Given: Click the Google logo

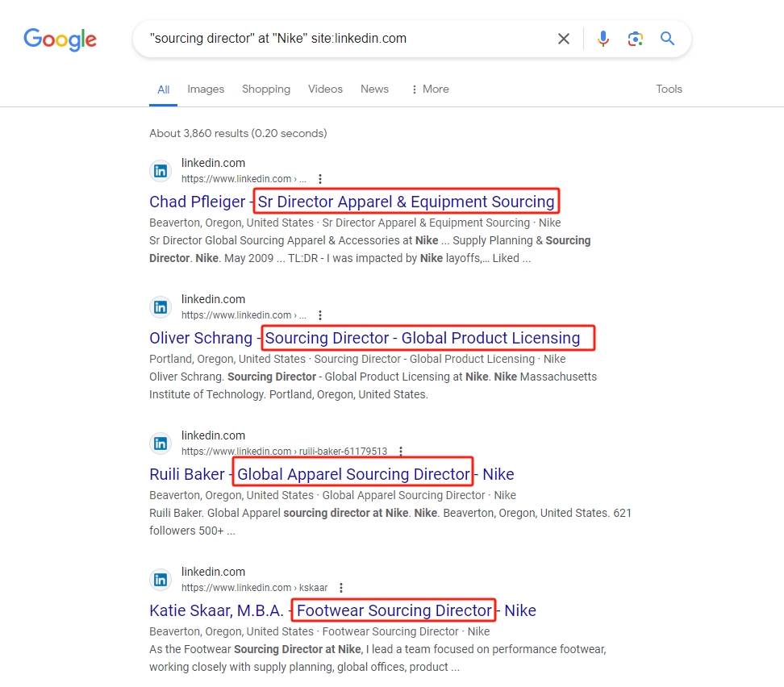Looking at the screenshot, I should (x=60, y=39).
